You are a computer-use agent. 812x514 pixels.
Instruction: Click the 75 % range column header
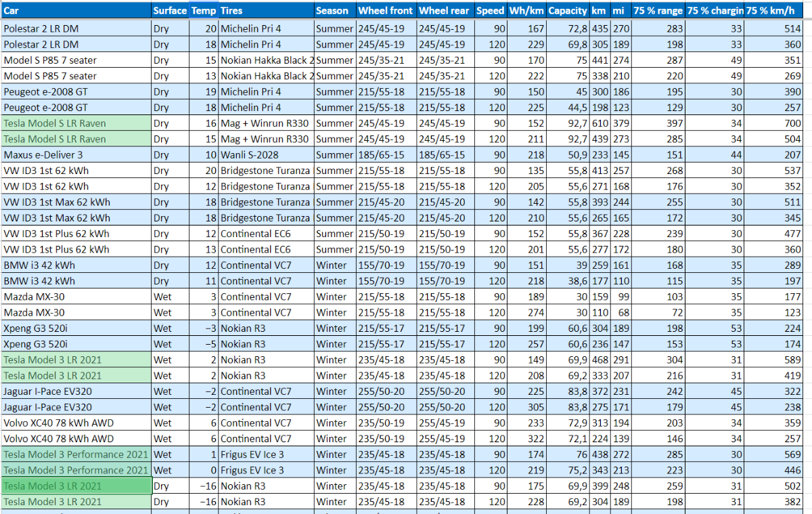(x=658, y=11)
